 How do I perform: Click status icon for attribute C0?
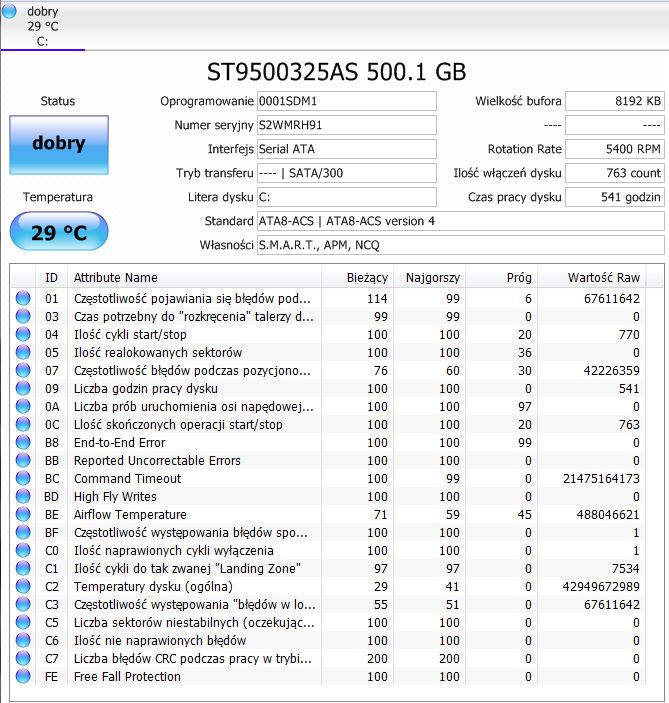(23, 550)
